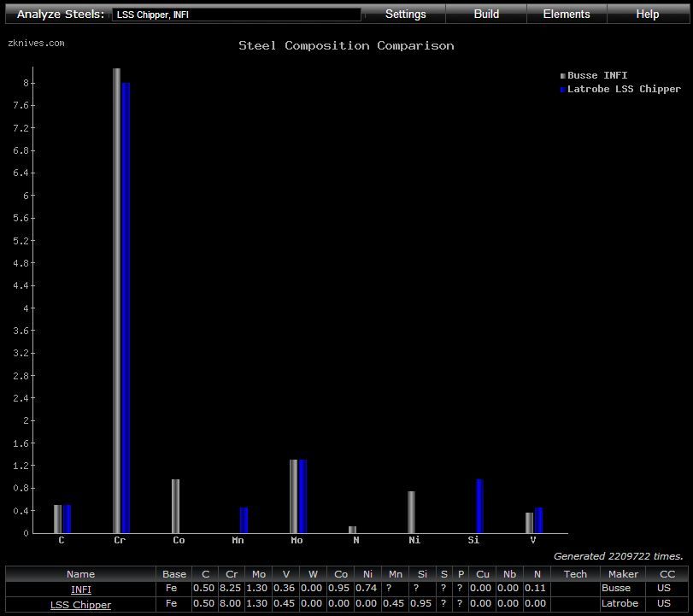The height and width of the screenshot is (616, 693).
Task: Click the Busse maker cell
Action: pyautogui.click(x=615, y=588)
